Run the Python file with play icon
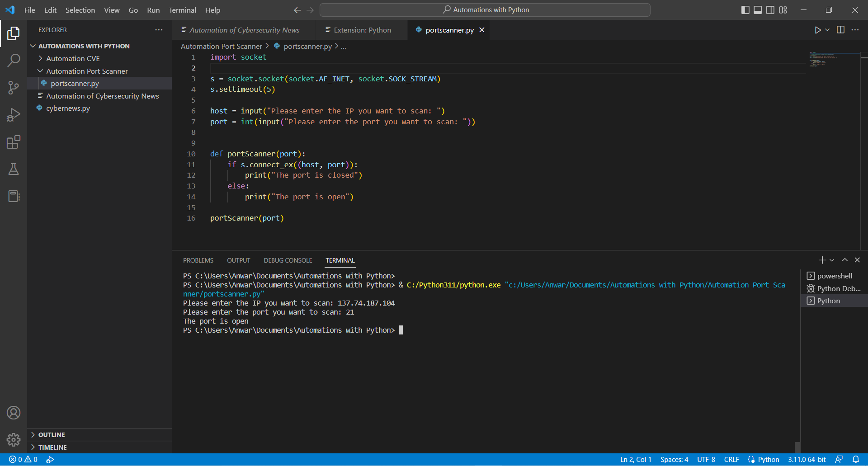 (x=817, y=30)
